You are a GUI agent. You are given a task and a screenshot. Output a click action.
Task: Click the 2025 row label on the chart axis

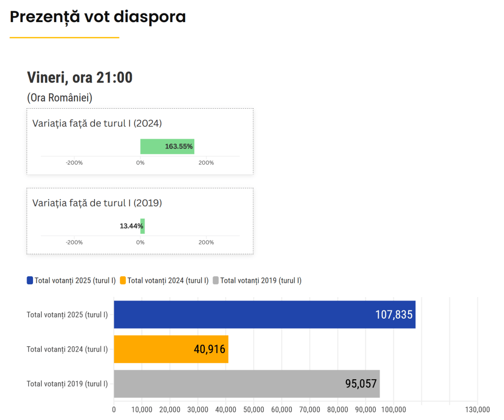point(67,315)
